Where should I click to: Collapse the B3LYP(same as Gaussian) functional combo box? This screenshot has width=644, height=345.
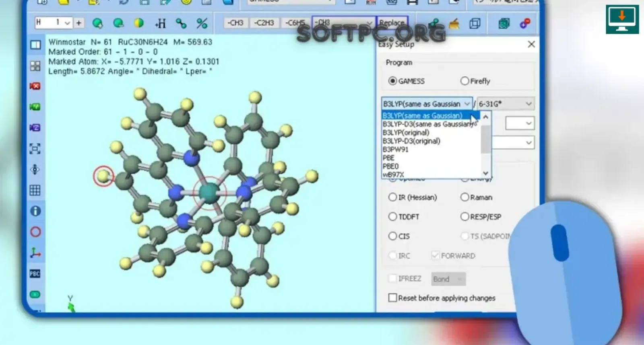click(427, 104)
